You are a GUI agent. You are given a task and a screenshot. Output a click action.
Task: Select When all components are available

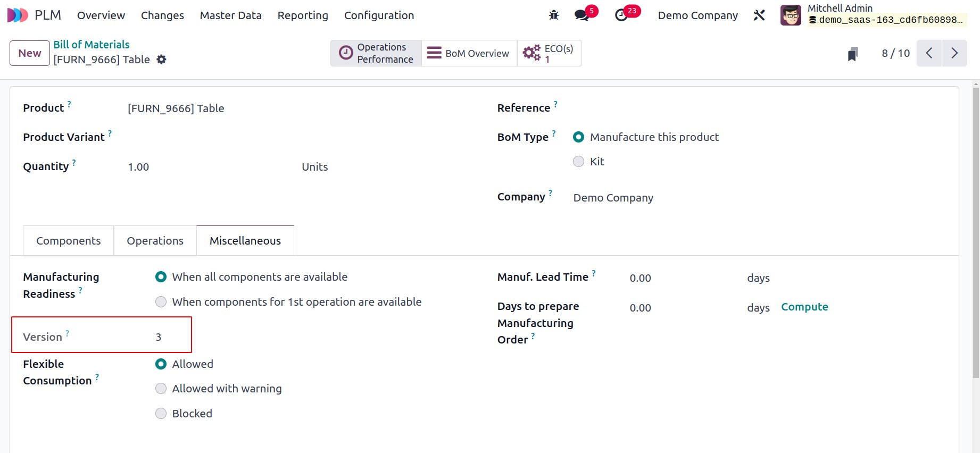coord(161,277)
